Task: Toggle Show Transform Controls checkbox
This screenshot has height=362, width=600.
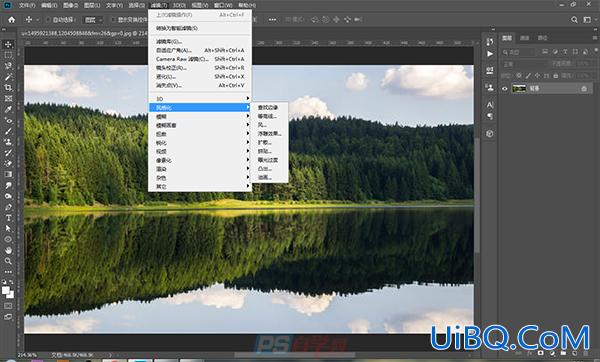Action: click(113, 20)
